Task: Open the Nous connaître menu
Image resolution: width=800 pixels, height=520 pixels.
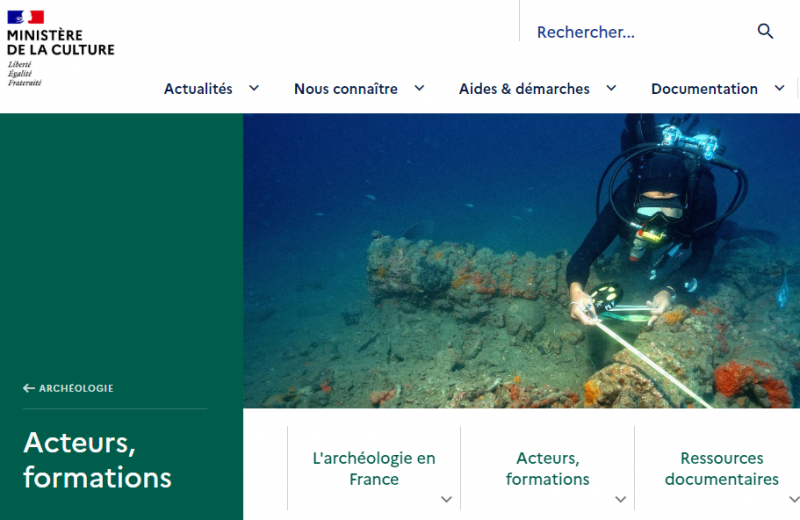Action: tap(346, 89)
